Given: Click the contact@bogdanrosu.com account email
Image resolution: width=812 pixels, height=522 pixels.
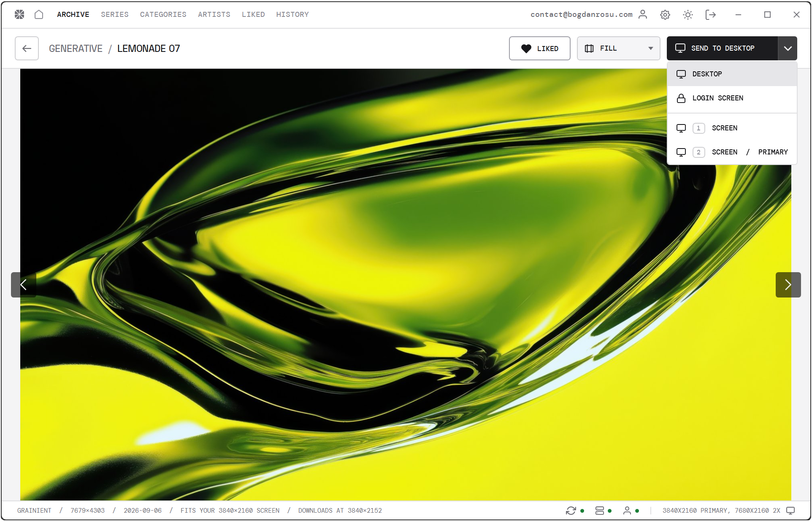Looking at the screenshot, I should pos(582,14).
